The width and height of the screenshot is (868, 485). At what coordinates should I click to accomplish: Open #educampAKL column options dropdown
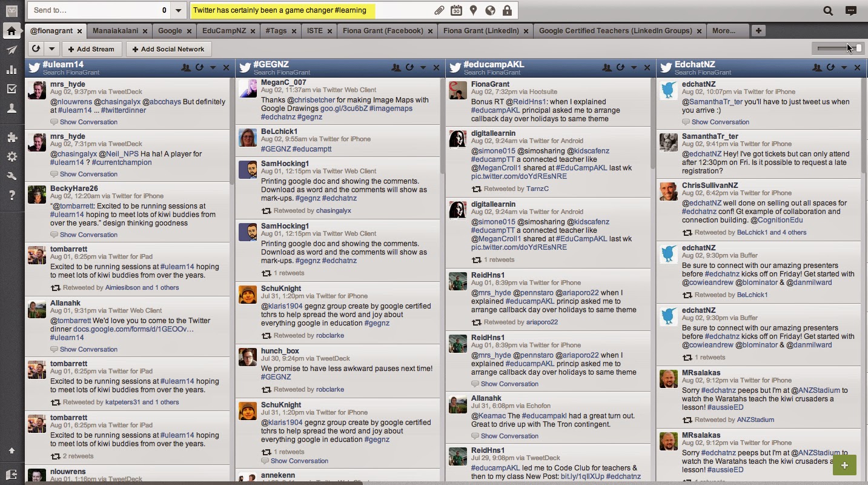click(x=634, y=68)
